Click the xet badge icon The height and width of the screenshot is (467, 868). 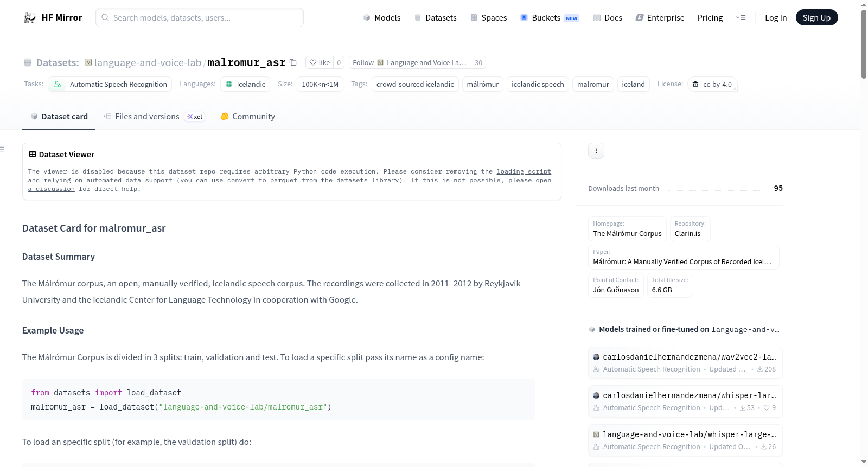(190, 117)
